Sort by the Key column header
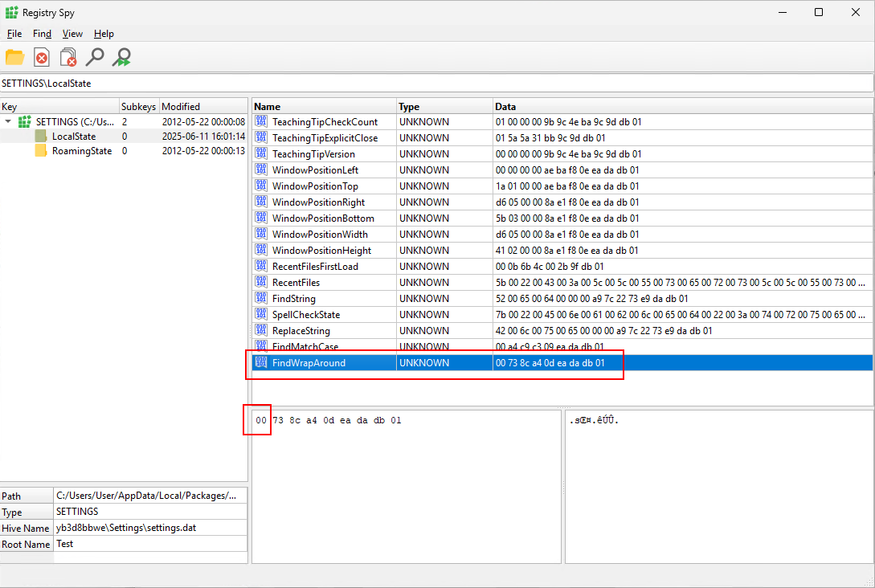The width and height of the screenshot is (875, 588). pos(59,107)
